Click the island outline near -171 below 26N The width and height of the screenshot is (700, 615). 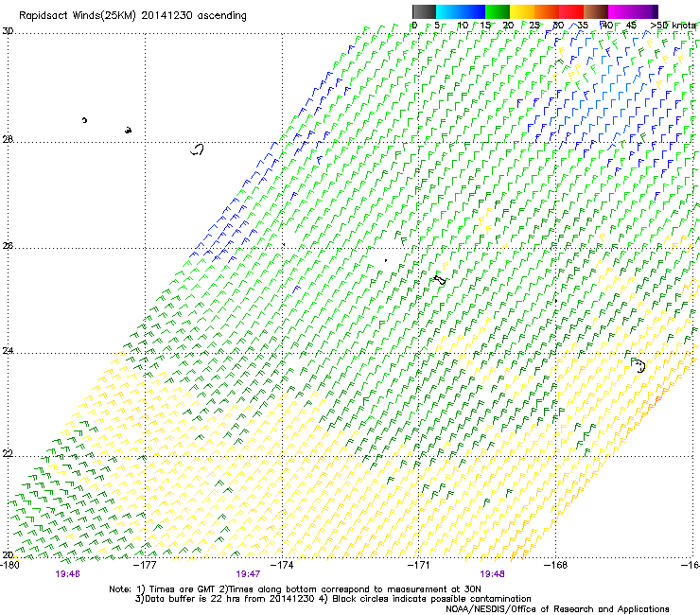(x=440, y=280)
